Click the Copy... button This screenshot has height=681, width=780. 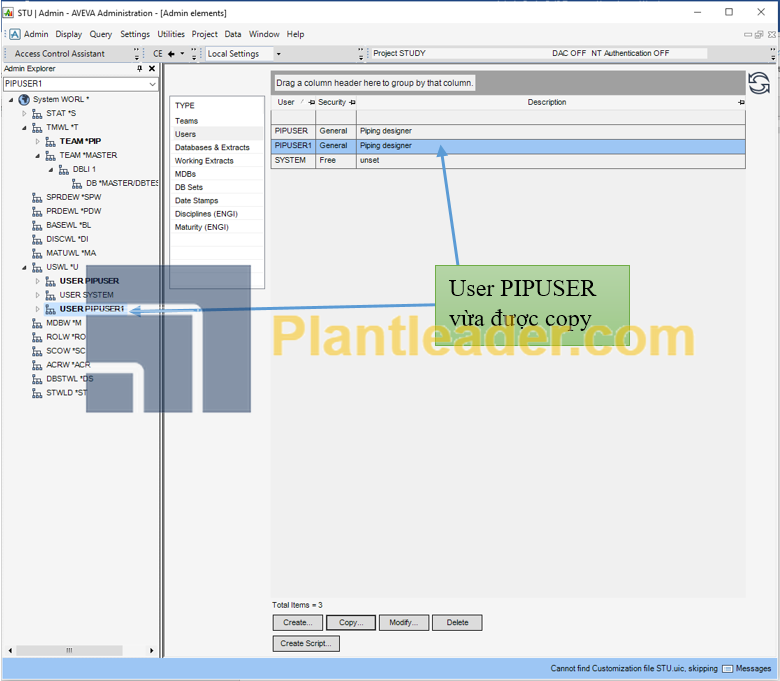click(351, 623)
